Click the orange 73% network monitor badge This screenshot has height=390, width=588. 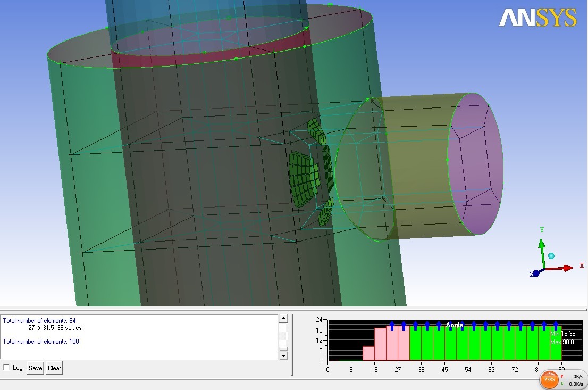click(549, 379)
